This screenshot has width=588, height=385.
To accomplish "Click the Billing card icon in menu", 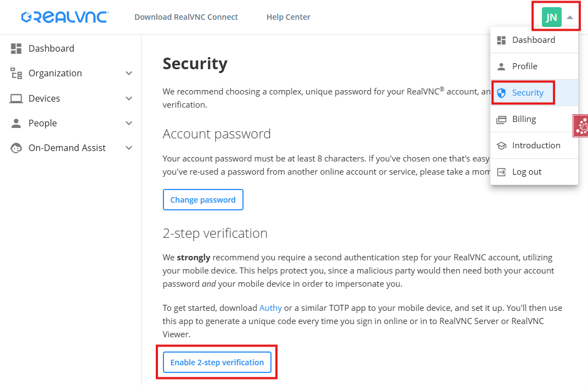I will [x=501, y=119].
